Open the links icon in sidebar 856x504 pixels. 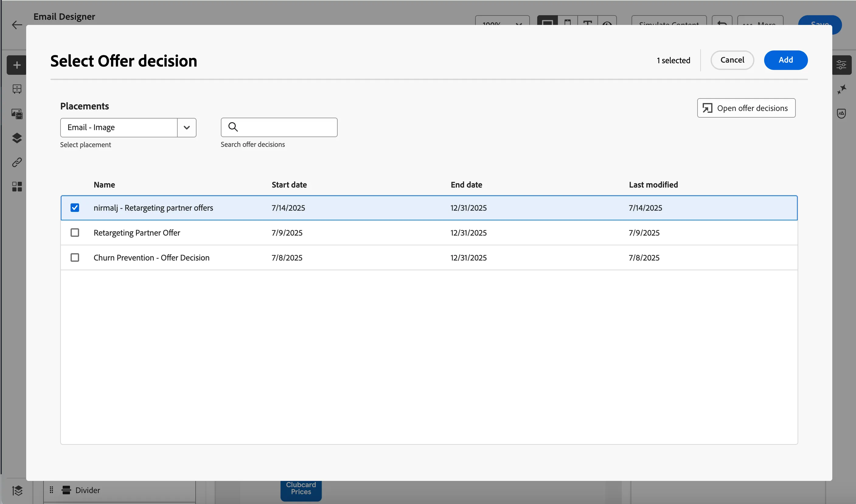17,162
